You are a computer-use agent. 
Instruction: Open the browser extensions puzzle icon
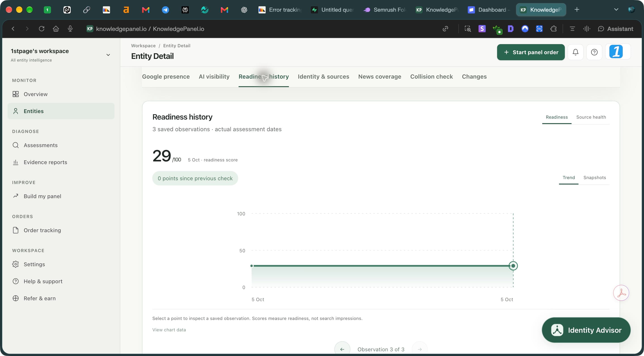pos(553,29)
